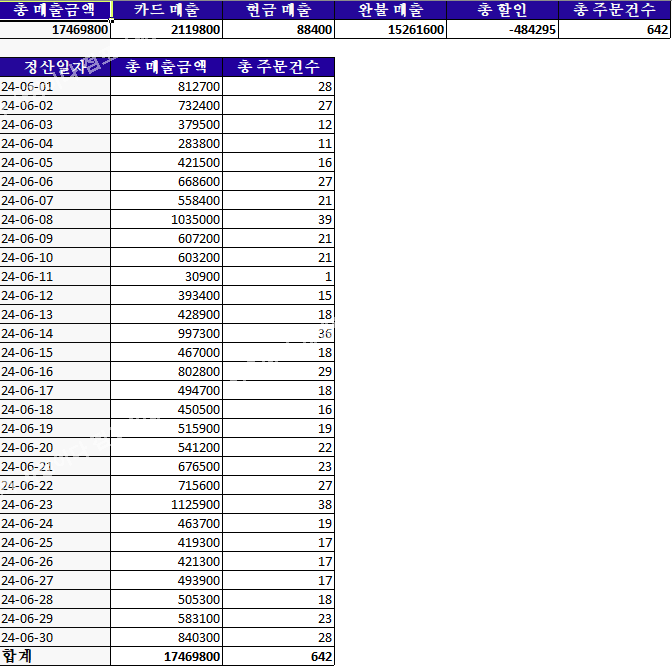The width and height of the screenshot is (672, 666).
Task: Select the order count cell showing 39
Action: (279, 219)
